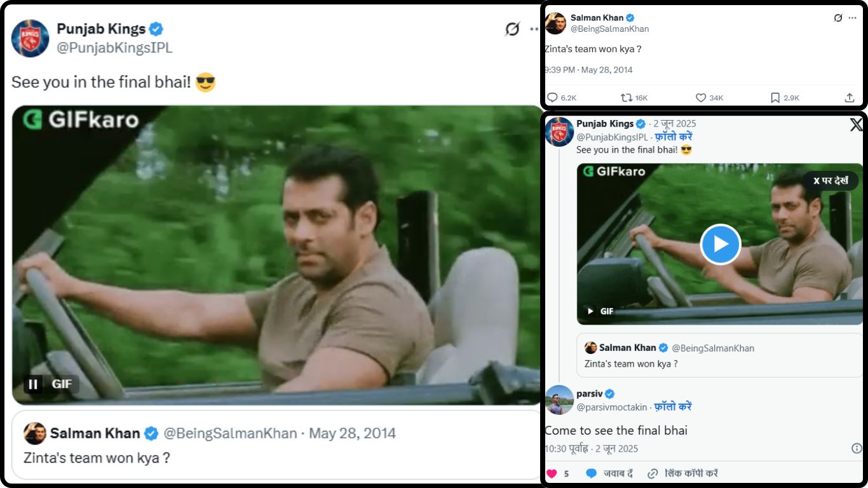Click the share icon on Salman Khan's tweet

[850, 98]
